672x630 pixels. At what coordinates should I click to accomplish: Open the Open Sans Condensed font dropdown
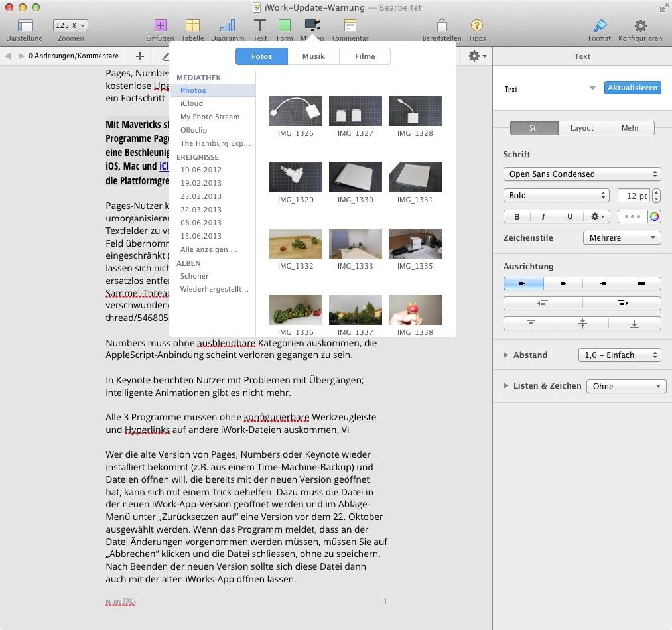point(582,174)
